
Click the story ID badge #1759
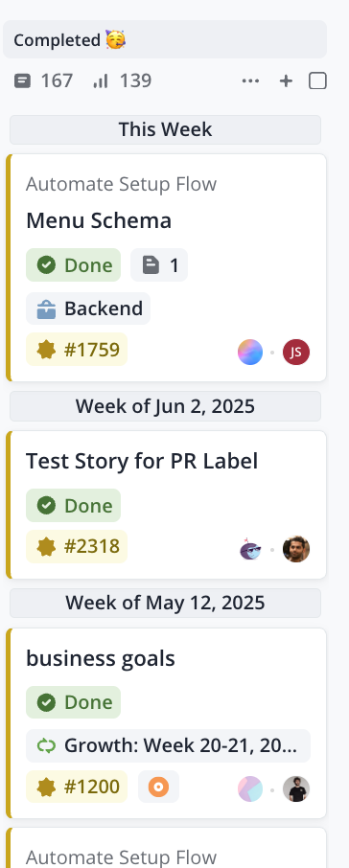point(77,350)
